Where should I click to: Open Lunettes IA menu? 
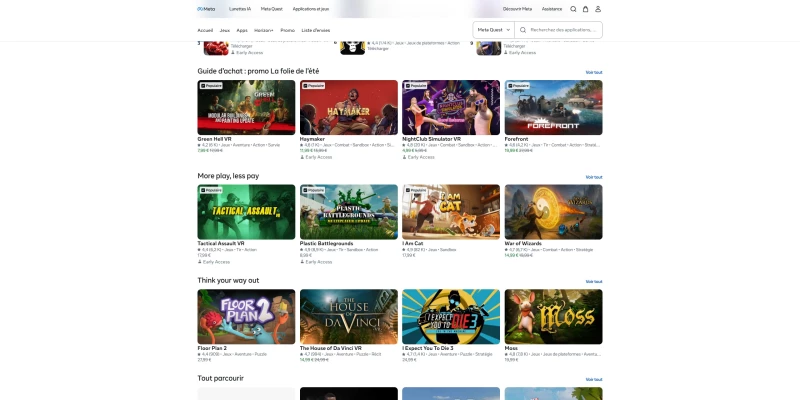240,9
